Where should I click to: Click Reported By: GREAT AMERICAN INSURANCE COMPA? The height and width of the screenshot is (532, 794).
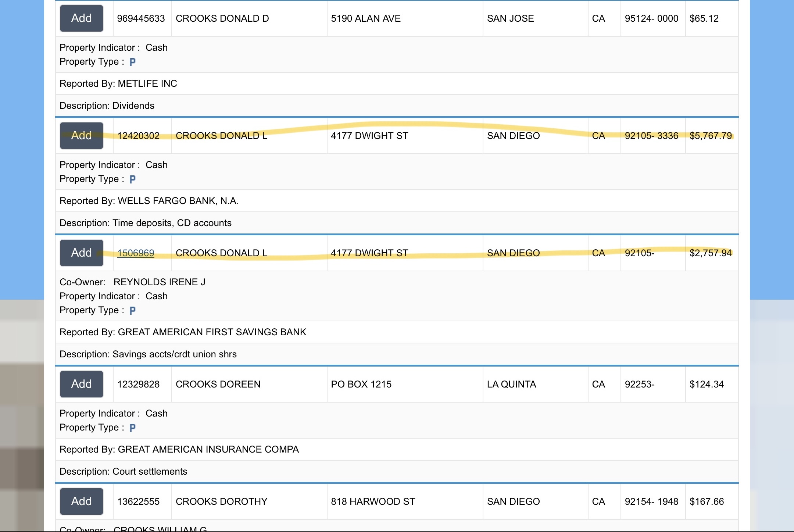tap(179, 449)
